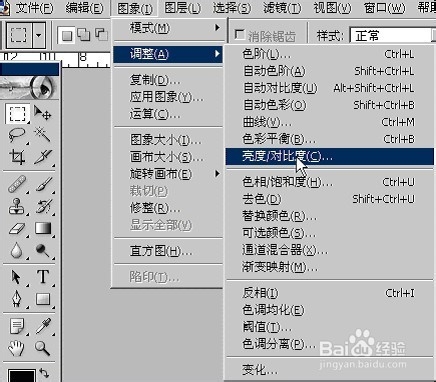Open the 文件(F) menu
Viewport: 436px width, 382px height.
[34, 8]
